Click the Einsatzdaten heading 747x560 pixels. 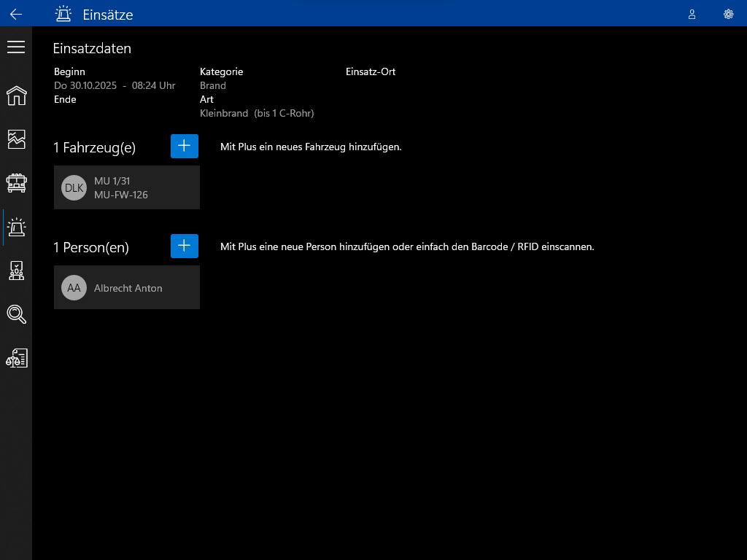tap(92, 49)
